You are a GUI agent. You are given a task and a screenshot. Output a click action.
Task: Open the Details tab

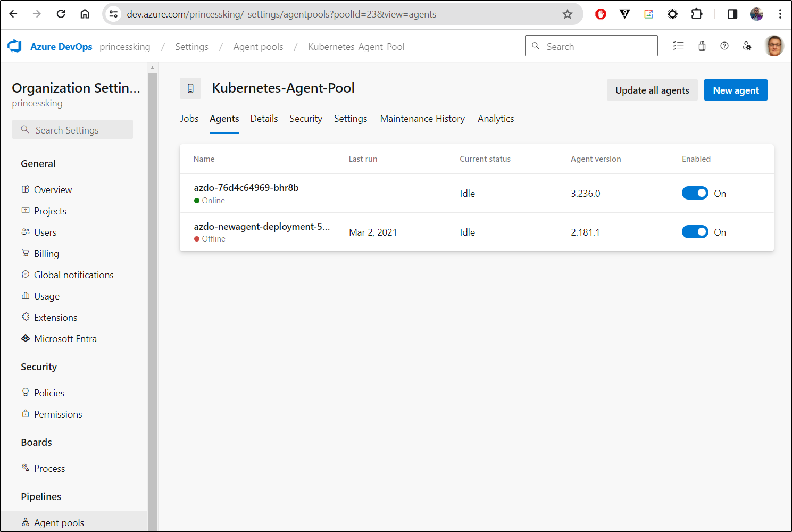pos(264,119)
